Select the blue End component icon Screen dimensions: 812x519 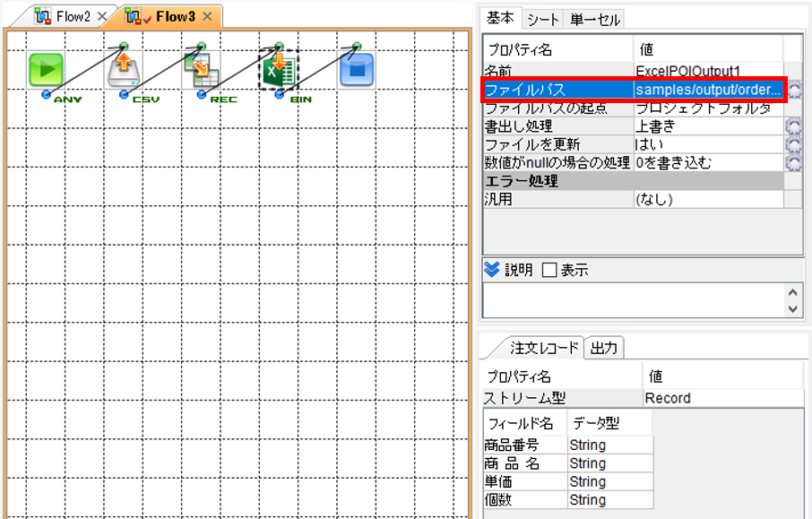[x=357, y=69]
